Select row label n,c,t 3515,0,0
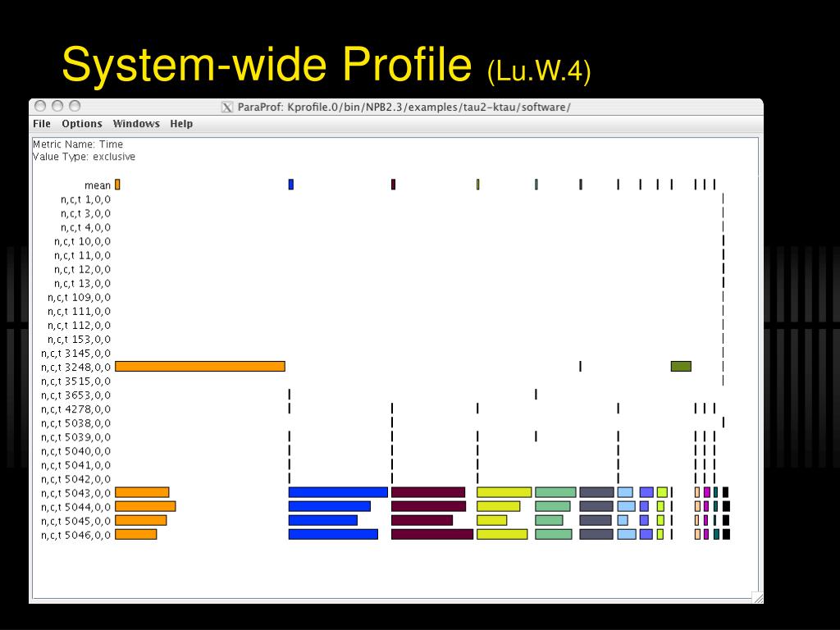 pos(76,381)
